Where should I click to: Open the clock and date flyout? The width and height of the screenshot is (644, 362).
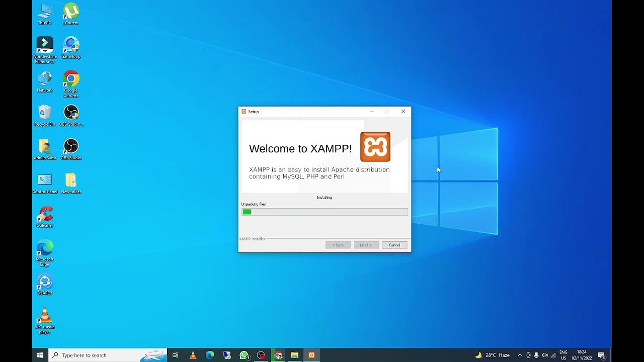coord(582,355)
